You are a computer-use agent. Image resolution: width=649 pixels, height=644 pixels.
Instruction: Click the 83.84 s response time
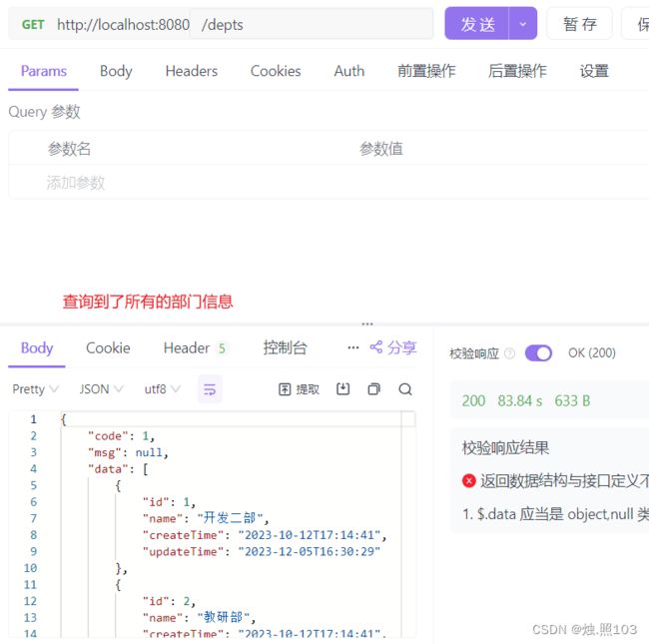[x=520, y=400]
